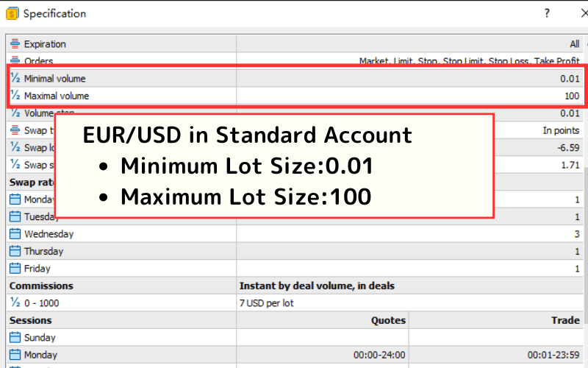Viewport: 588px width, 368px height.
Task: Open help with the question mark button
Action: [547, 13]
